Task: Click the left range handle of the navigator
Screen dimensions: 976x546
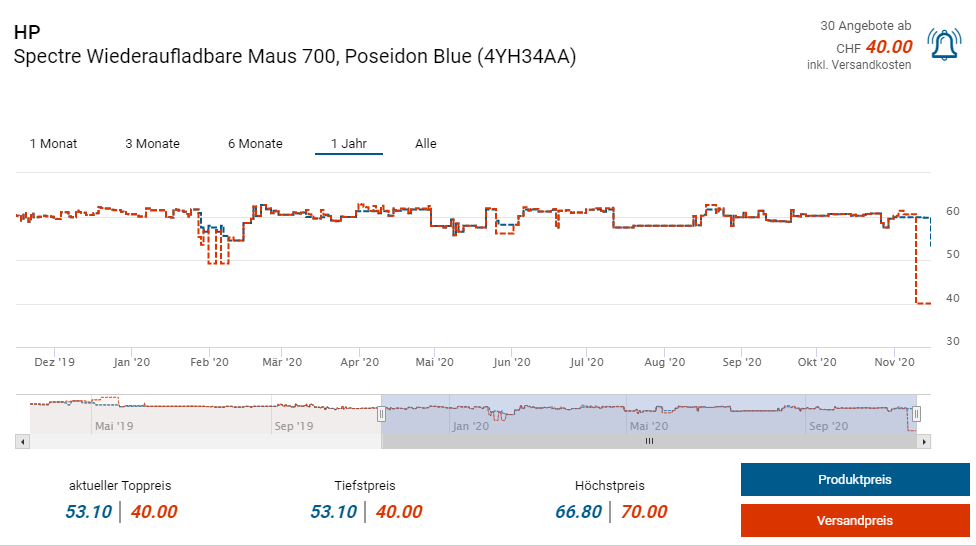Action: pyautogui.click(x=380, y=414)
